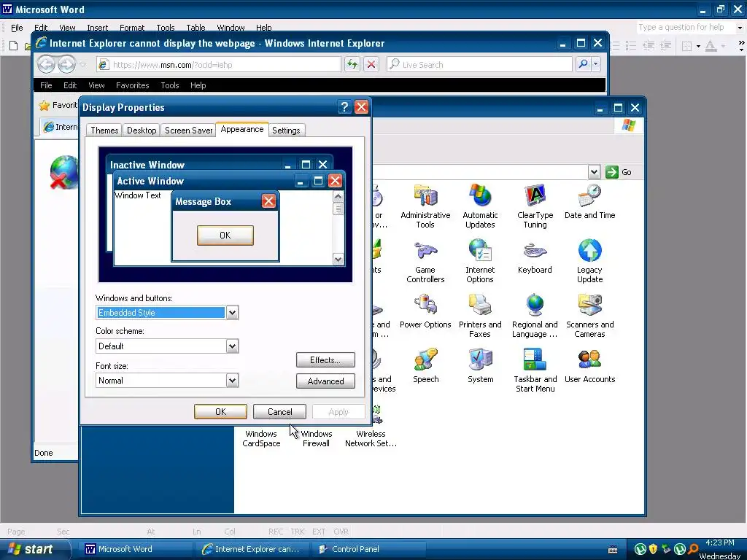Open Printers and Faxes icon

click(480, 316)
